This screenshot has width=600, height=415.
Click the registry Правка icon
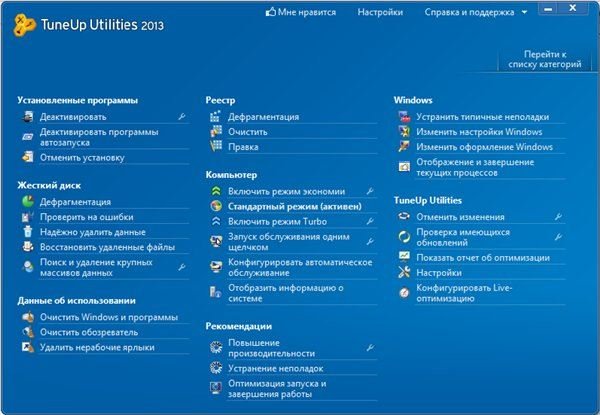pos(216,146)
